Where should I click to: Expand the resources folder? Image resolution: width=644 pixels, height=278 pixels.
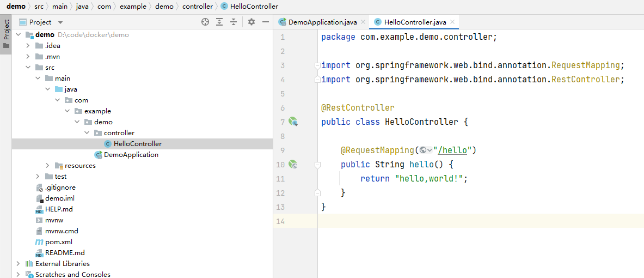[48, 166]
